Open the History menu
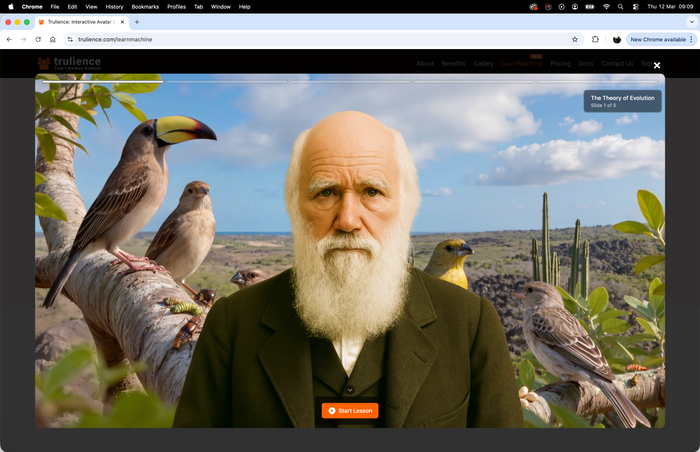Screen dimensions: 700x452 click(x=114, y=6)
